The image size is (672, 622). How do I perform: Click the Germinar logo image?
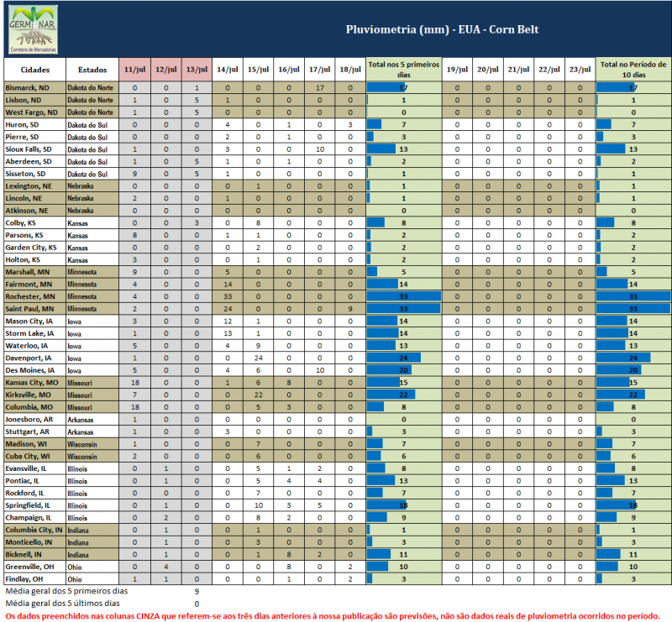(33, 29)
